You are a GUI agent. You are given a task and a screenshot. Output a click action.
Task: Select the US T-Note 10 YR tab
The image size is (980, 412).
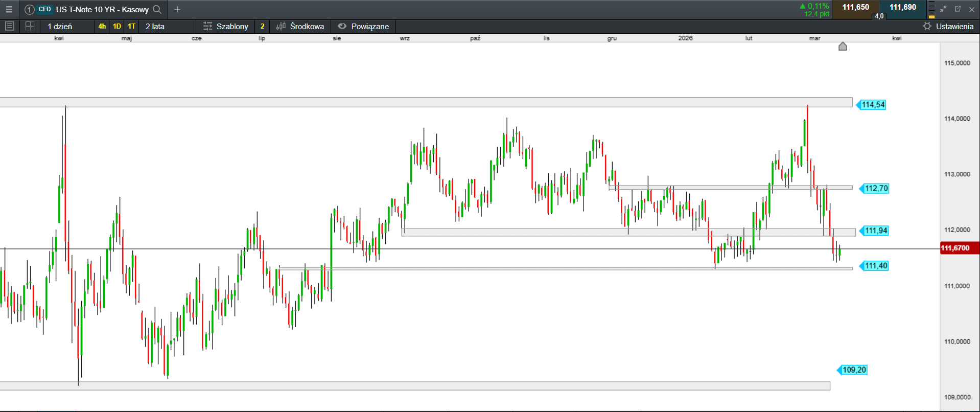click(x=102, y=9)
